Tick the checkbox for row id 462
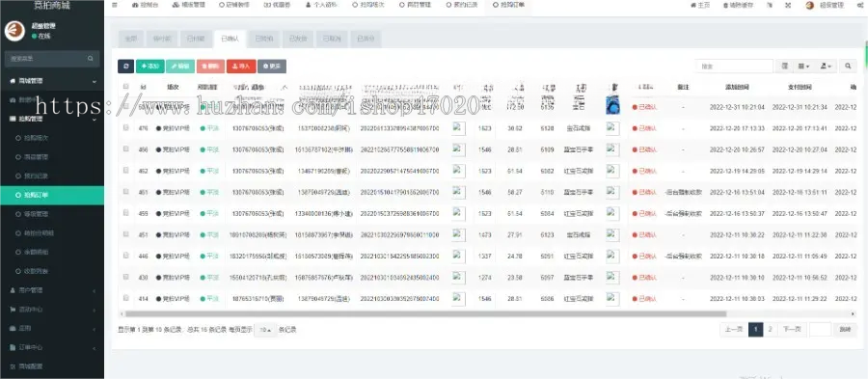 126,170
